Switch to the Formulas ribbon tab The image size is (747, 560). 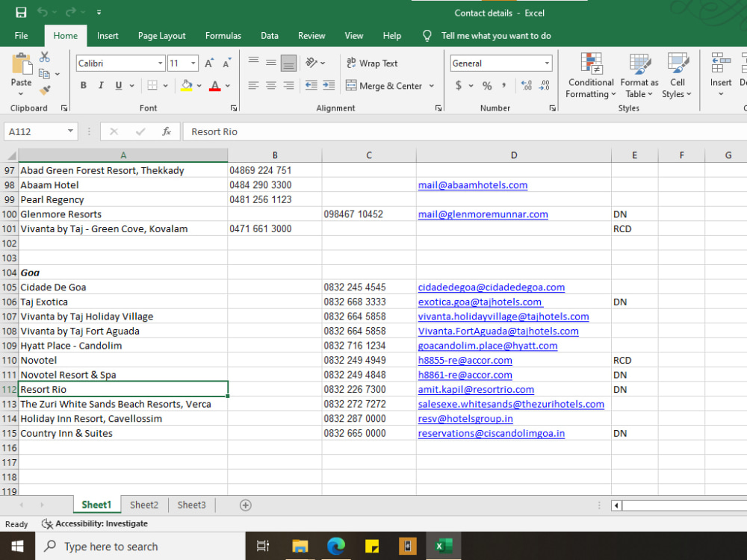(x=223, y=35)
